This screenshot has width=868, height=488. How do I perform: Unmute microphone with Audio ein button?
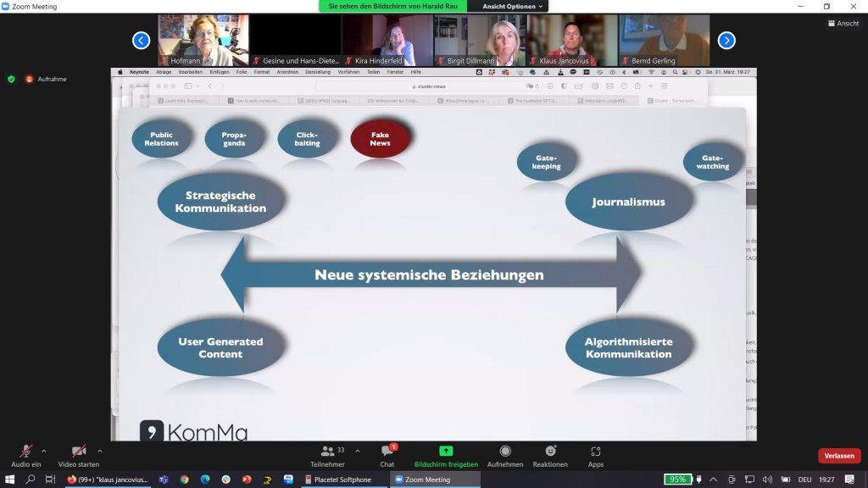pos(25,452)
